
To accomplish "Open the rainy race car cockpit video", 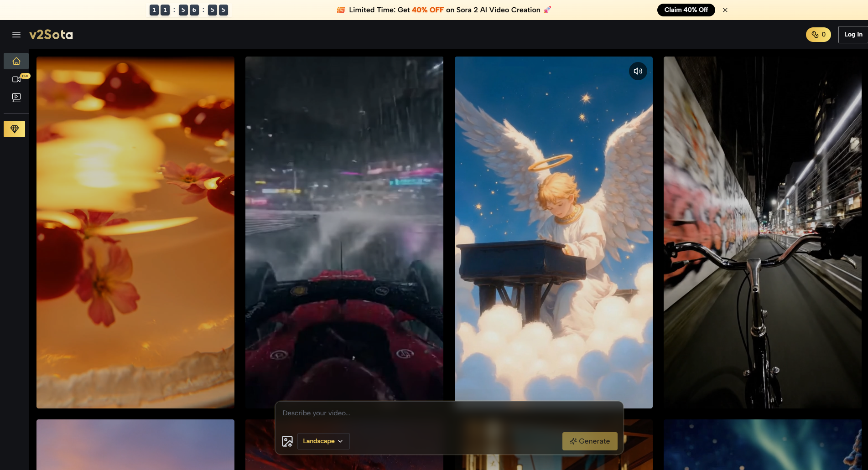I will coord(344,228).
